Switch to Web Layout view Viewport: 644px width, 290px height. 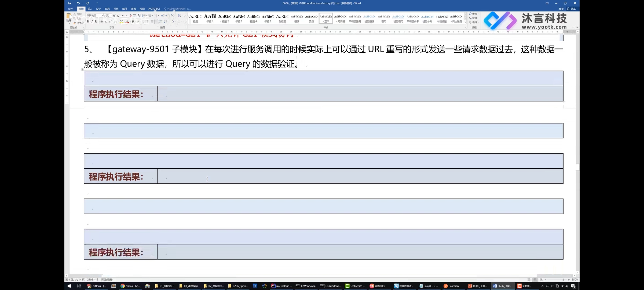pyautogui.click(x=541, y=280)
